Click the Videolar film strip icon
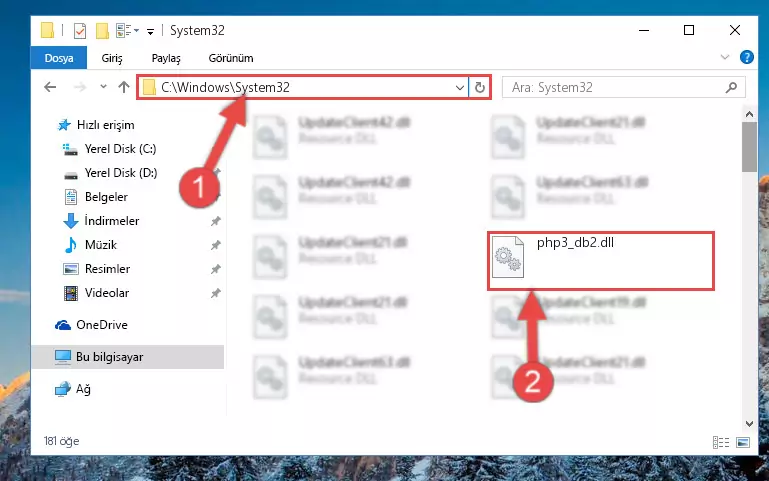This screenshot has height=481, width=769. [x=71, y=293]
